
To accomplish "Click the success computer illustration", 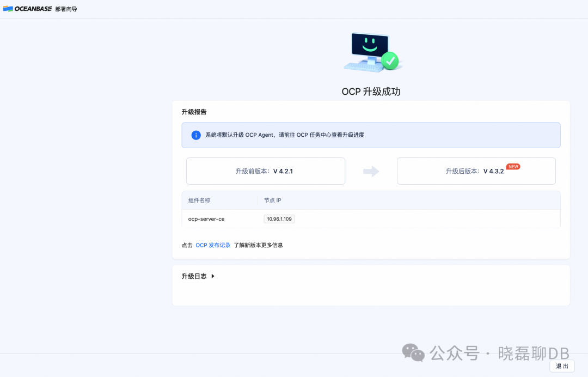I will click(x=372, y=52).
